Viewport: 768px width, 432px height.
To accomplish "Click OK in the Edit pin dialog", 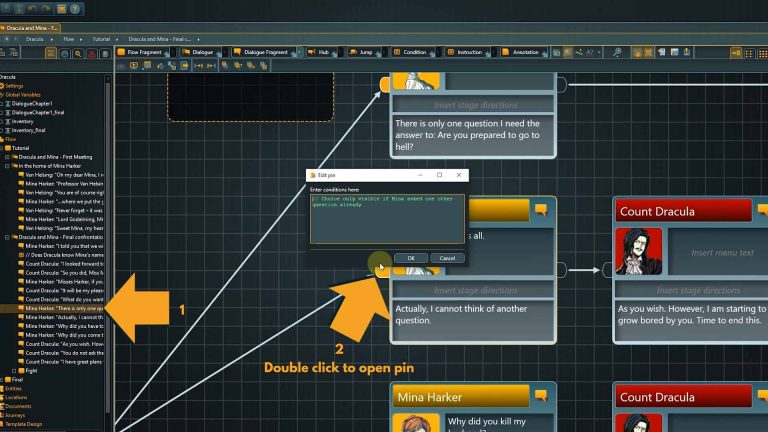I will [410, 258].
